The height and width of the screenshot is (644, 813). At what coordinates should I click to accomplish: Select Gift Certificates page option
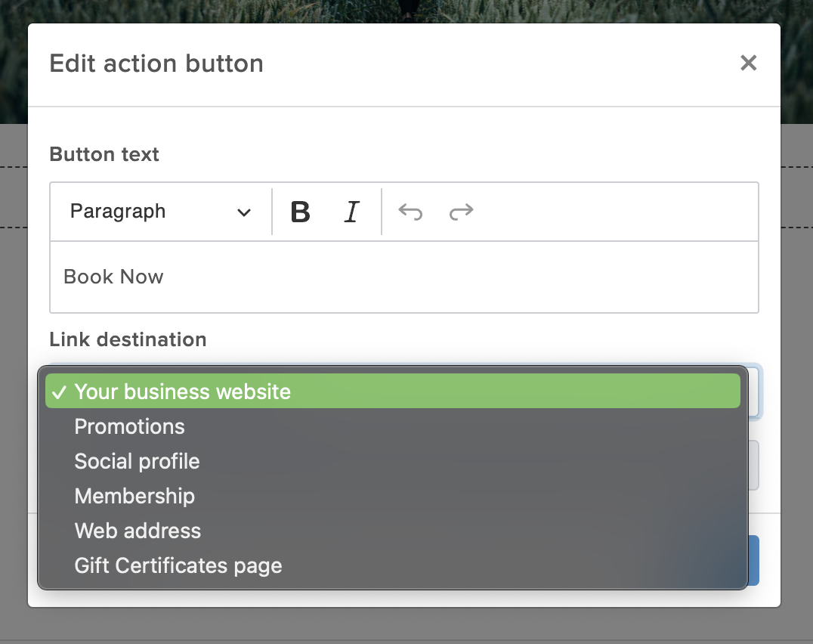pos(392,565)
